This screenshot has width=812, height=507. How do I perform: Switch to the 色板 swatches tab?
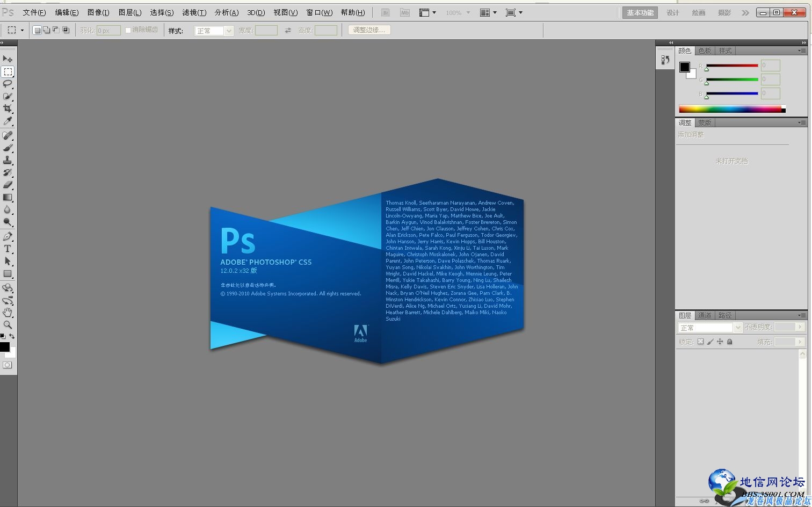[x=705, y=50]
